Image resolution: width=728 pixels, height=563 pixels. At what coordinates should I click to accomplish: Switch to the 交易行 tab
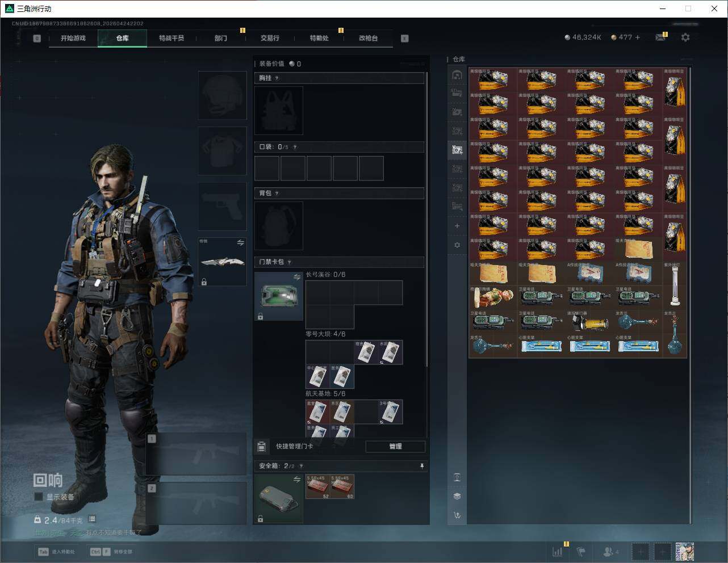pyautogui.click(x=270, y=38)
